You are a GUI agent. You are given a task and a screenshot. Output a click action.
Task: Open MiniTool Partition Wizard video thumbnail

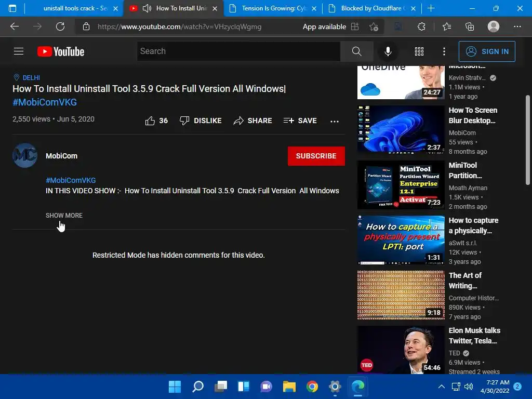(401, 185)
